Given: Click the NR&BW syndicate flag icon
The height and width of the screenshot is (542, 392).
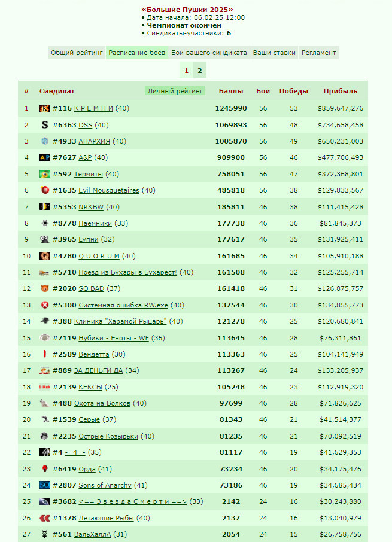Looking at the screenshot, I should [x=45, y=207].
